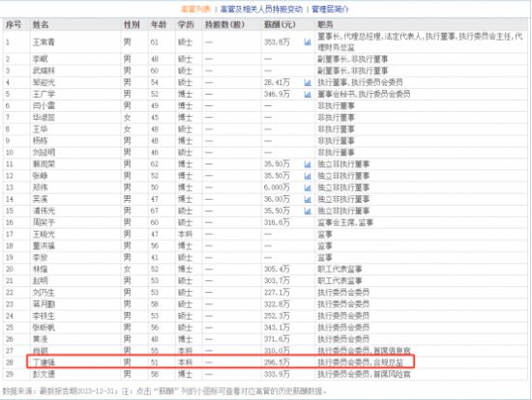This screenshot has width=532, height=400.
Task: Select the name 王华 in row 8
Action: [40, 129]
